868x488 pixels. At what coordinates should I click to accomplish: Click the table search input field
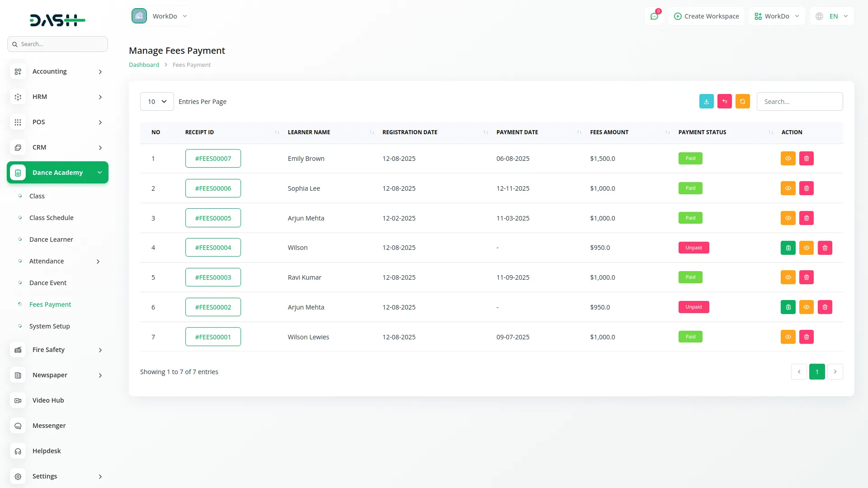pyautogui.click(x=799, y=102)
